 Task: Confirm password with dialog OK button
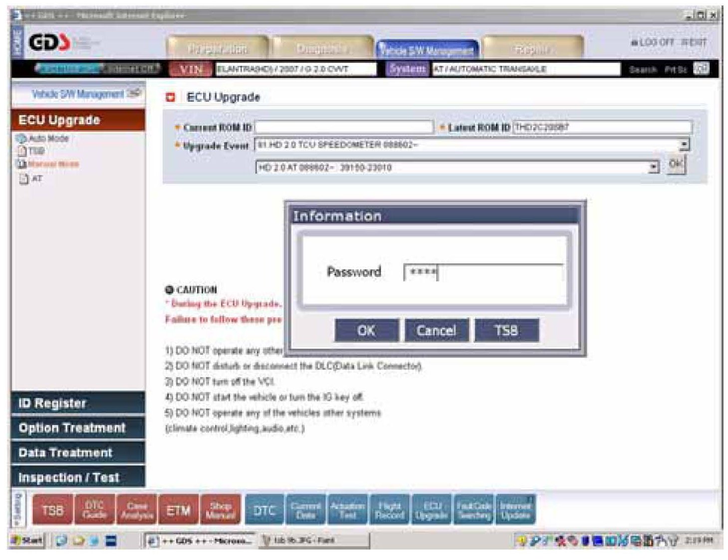366,331
